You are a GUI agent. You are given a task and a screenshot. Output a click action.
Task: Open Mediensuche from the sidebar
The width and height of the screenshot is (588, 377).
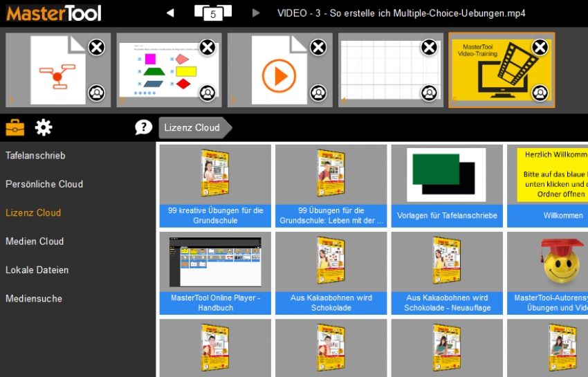[x=34, y=299]
